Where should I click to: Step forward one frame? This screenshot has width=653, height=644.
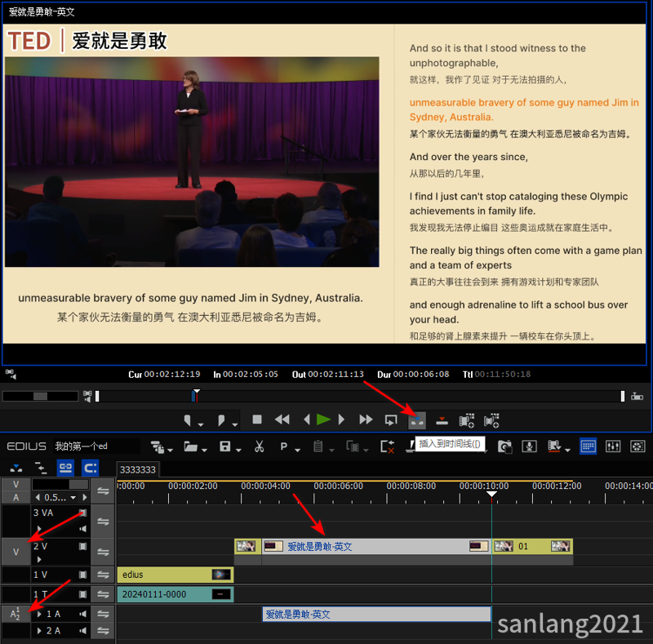[341, 420]
